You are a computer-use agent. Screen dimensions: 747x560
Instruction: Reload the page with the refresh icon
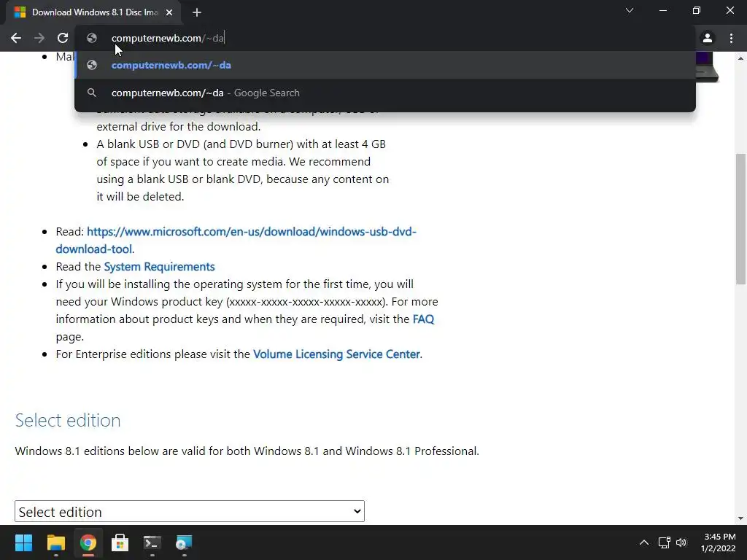pos(63,38)
